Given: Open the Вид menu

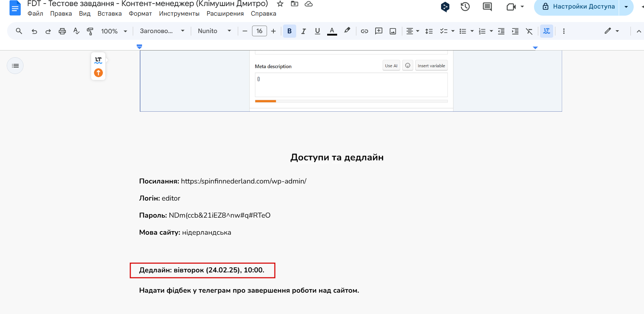Looking at the screenshot, I should [85, 14].
